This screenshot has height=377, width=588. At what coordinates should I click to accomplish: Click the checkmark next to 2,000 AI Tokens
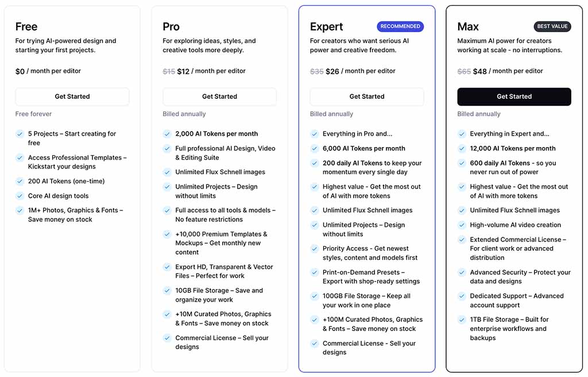tap(167, 134)
